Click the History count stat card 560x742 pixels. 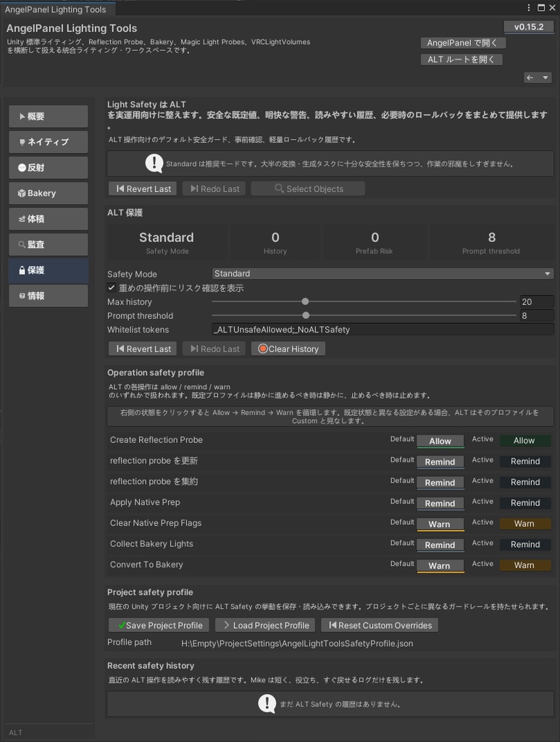pyautogui.click(x=275, y=242)
